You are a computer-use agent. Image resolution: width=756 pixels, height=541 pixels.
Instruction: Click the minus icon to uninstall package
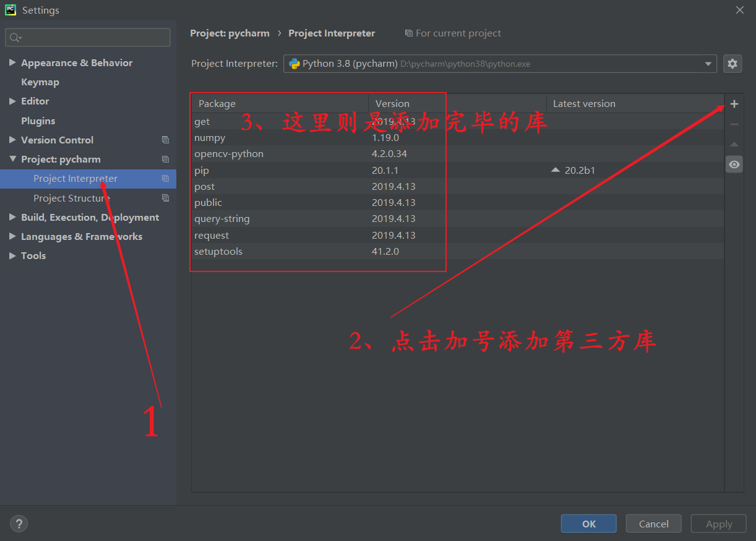734,124
